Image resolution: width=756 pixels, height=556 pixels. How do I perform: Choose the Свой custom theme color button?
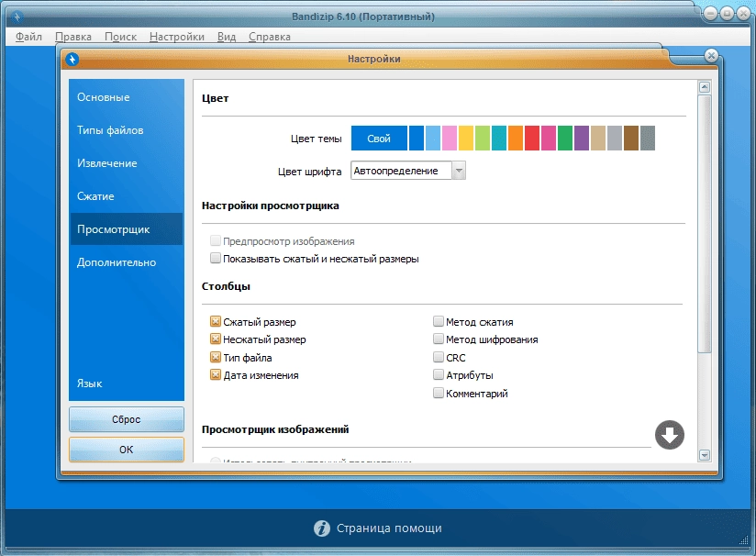coord(379,139)
